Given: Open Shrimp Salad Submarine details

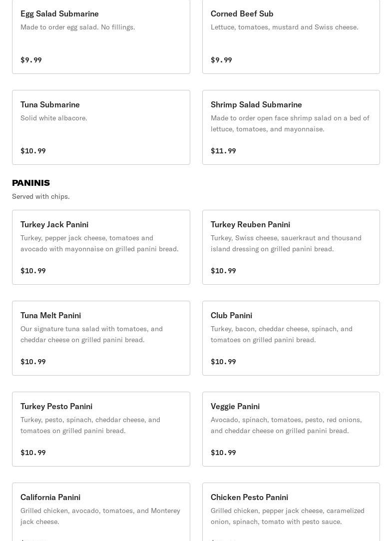Looking at the screenshot, I should click(x=291, y=127).
